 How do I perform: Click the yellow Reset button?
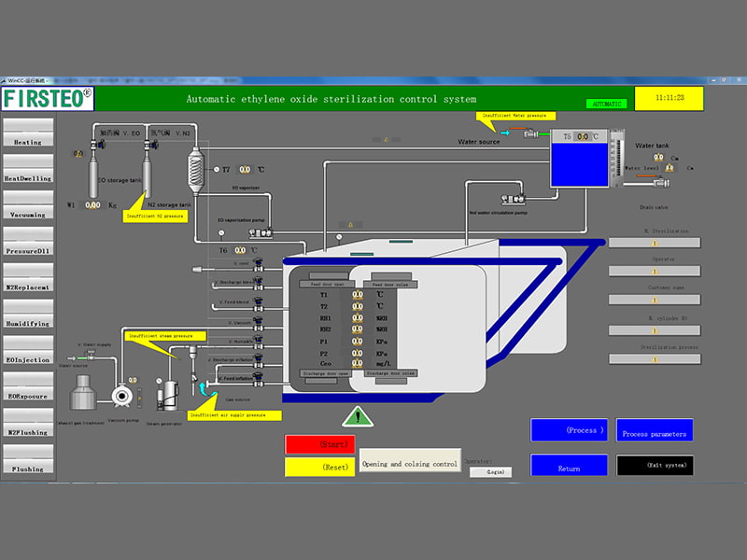pyautogui.click(x=319, y=468)
